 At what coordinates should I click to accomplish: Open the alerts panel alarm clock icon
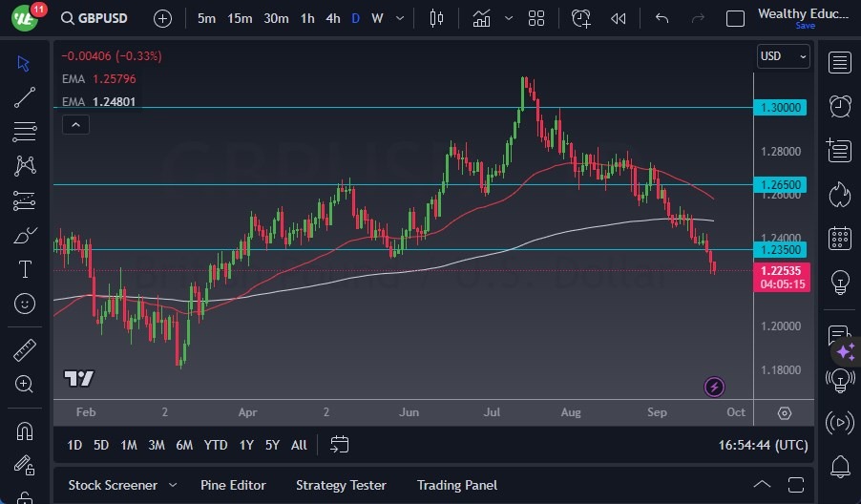(x=840, y=106)
